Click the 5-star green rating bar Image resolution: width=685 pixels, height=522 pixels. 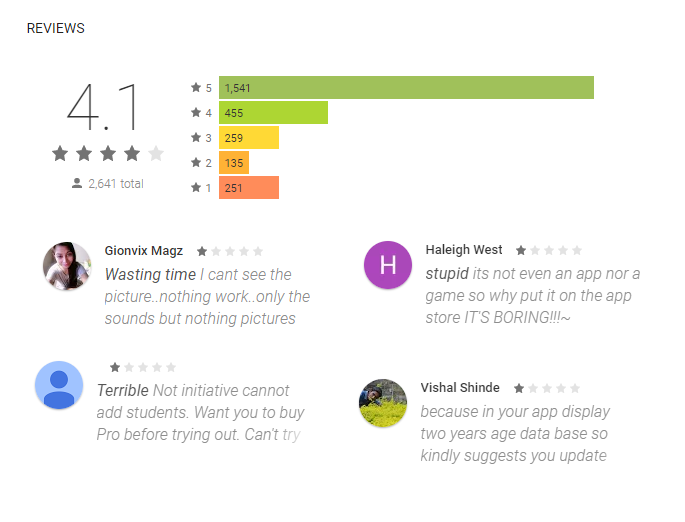406,87
